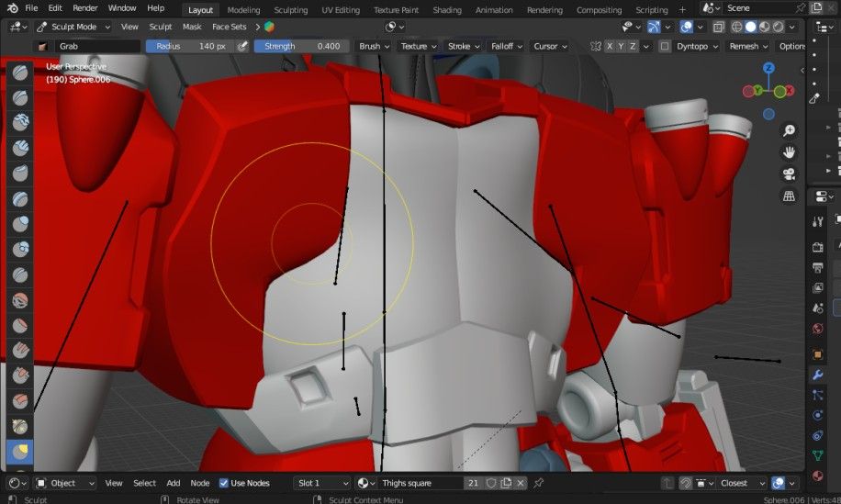The image size is (841, 504).
Task: Select the Crease brush tool
Action: pyautogui.click(x=20, y=274)
